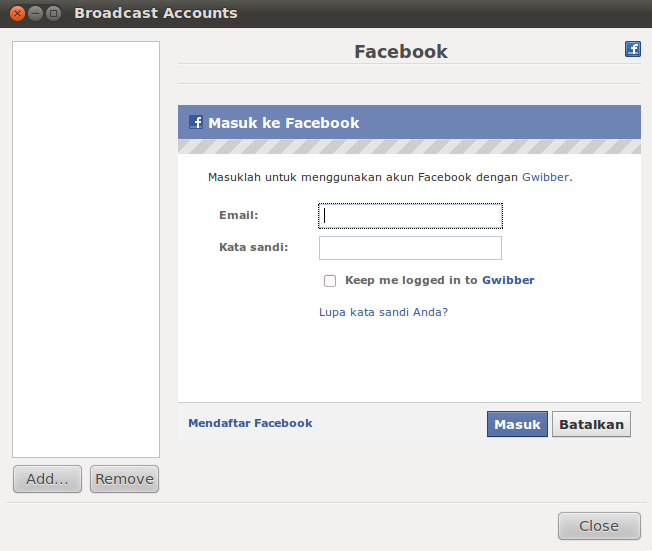Minimize the Broadcast Accounts window
Screen dimensions: 652x551
pyautogui.click(x=35, y=13)
